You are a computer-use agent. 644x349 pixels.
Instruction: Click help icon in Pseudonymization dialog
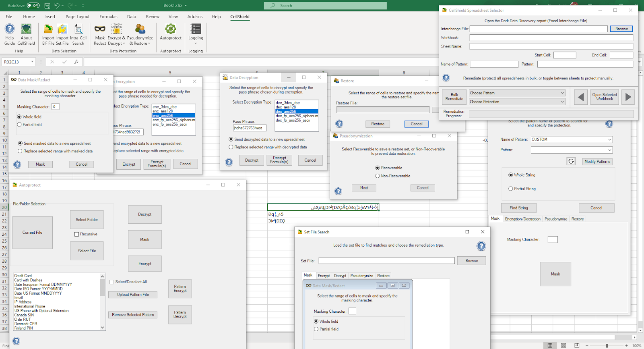339,191
